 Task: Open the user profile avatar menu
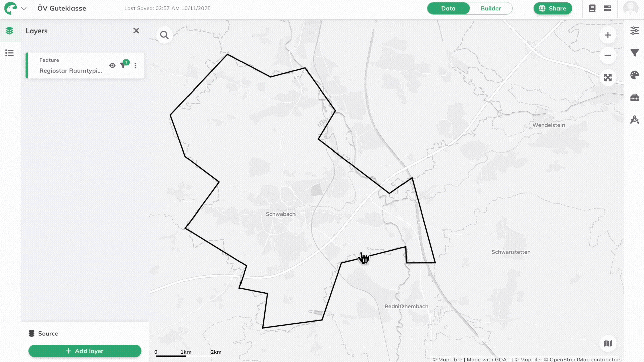pos(631,8)
